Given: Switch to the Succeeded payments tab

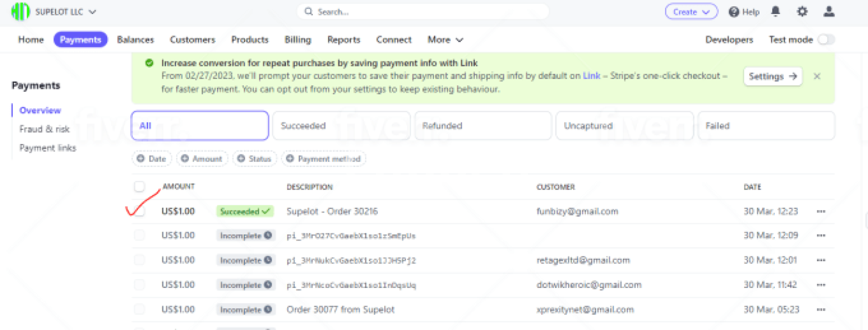Looking at the screenshot, I should [x=341, y=126].
